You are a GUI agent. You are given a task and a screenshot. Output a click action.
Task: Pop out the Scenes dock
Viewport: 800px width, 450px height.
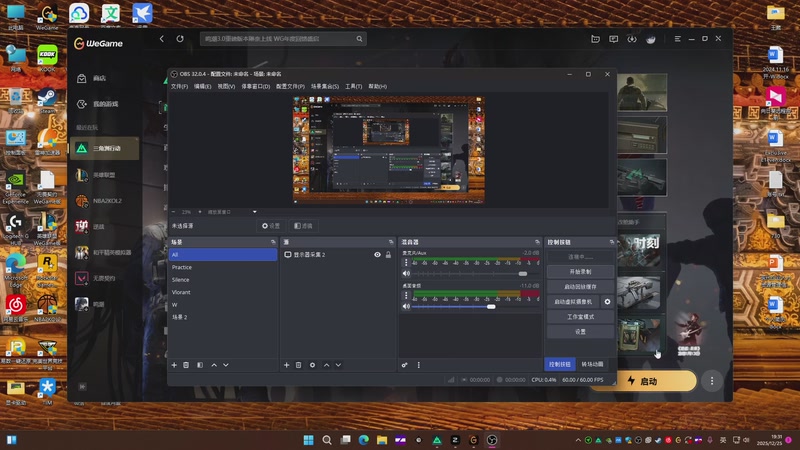273,242
